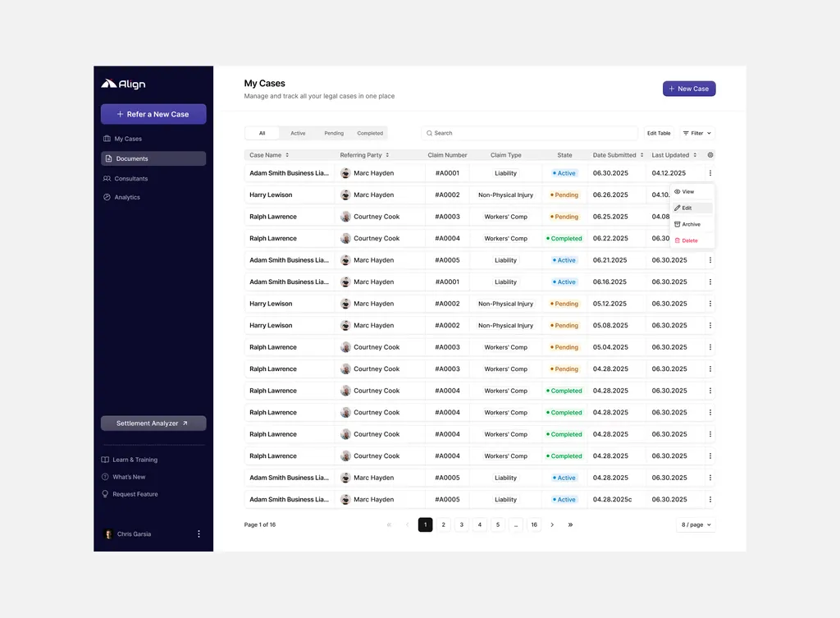840x618 pixels.
Task: Click Refer a New Case button
Action: [153, 114]
